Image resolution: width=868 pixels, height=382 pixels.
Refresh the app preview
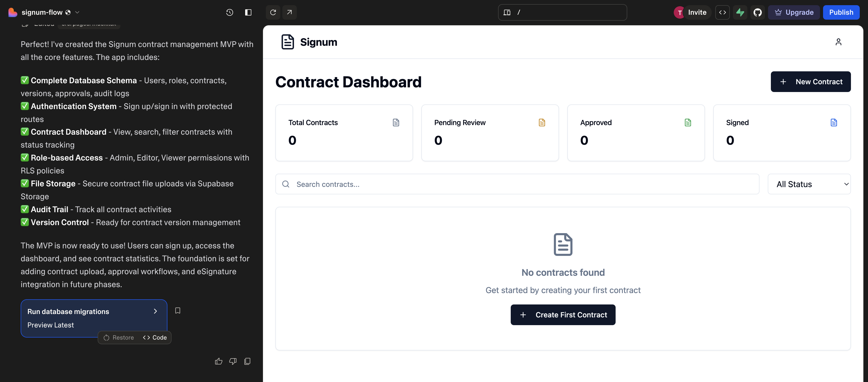click(x=273, y=12)
